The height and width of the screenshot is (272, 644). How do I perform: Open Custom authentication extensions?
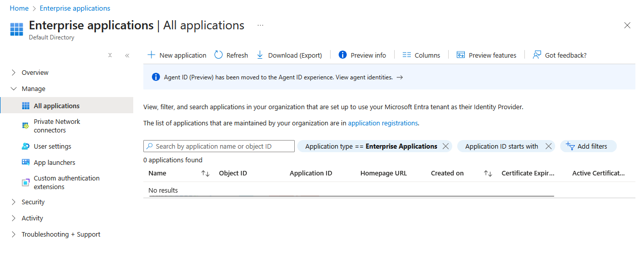pos(67,183)
